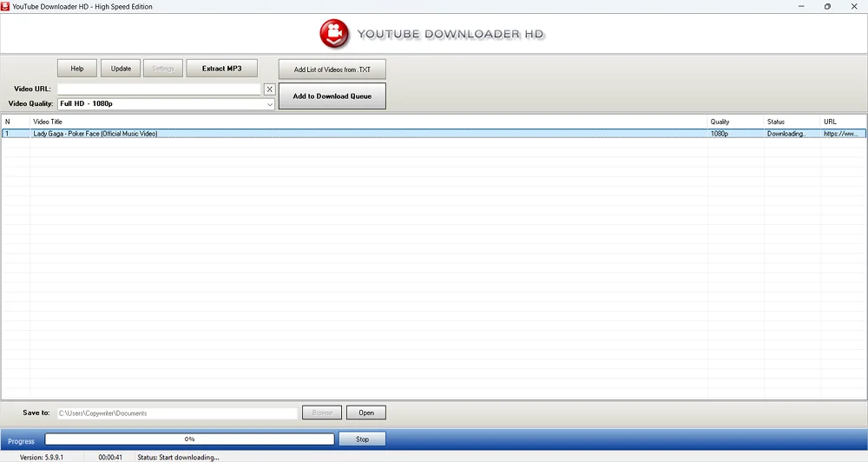Screen dimensions: 868x462
Task: Select the Full HD - 1080p quality box
Action: click(166, 104)
